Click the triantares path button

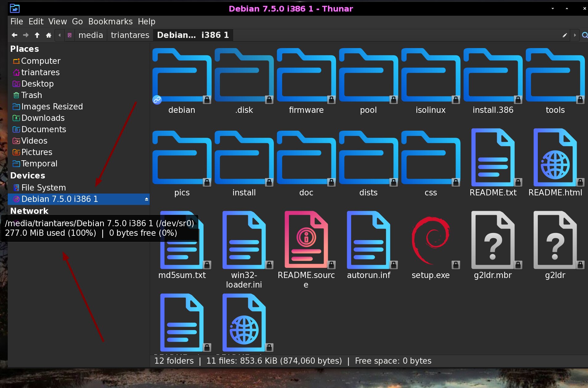point(130,35)
